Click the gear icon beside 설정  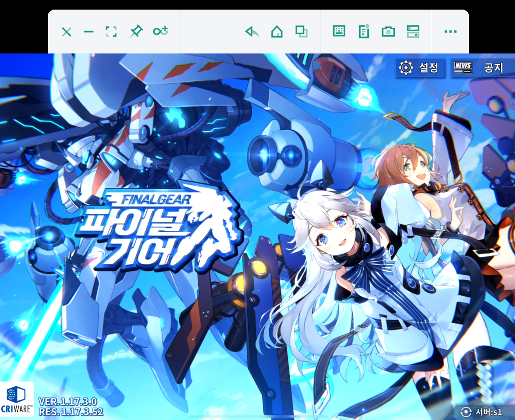[x=406, y=68]
